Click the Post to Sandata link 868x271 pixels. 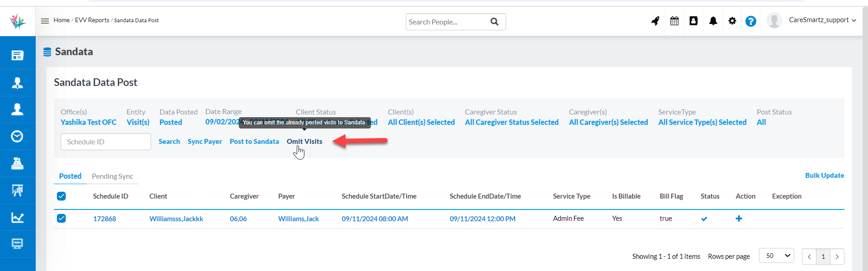tap(254, 142)
